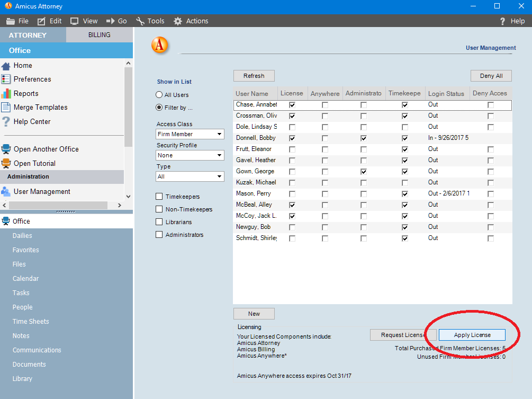Image resolution: width=532 pixels, height=399 pixels.
Task: Open the Tools menu icon
Action: [x=140, y=21]
